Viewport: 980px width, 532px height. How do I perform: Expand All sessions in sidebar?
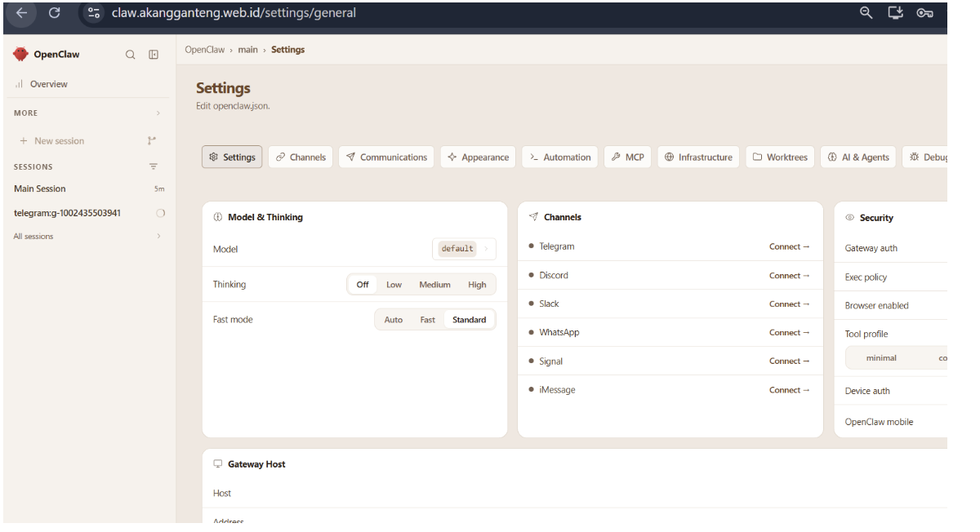tap(87, 237)
